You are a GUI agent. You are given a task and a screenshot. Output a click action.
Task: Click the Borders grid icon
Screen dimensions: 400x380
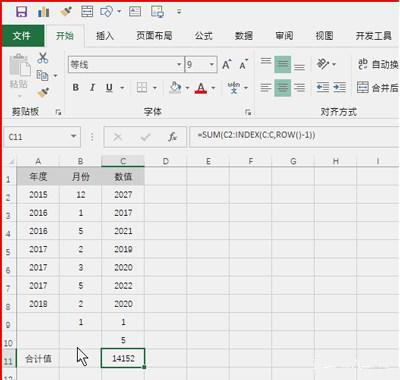tap(142, 88)
